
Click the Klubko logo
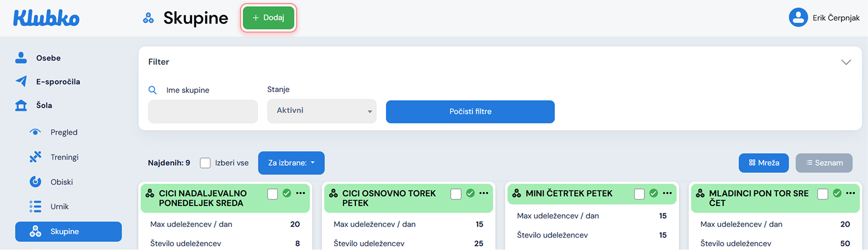click(x=46, y=18)
